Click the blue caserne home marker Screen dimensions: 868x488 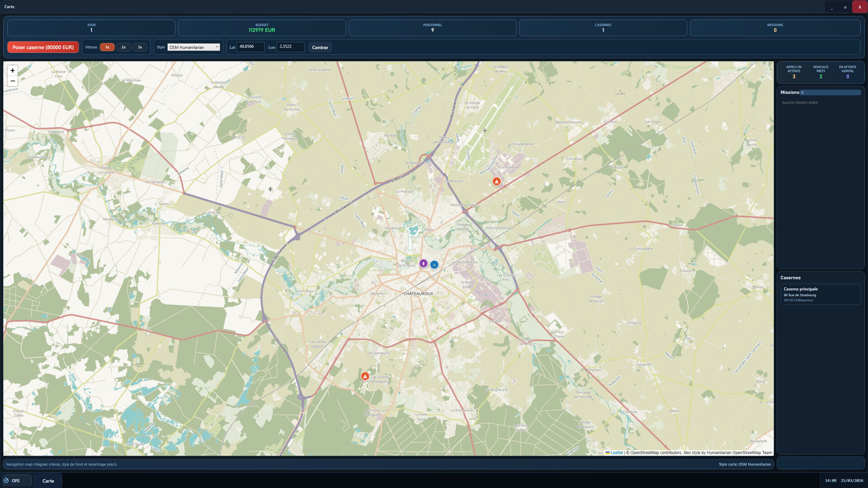pos(434,265)
